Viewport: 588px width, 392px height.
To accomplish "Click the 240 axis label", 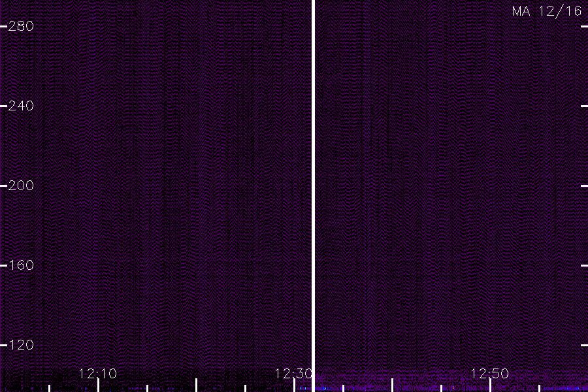I will click(21, 106).
